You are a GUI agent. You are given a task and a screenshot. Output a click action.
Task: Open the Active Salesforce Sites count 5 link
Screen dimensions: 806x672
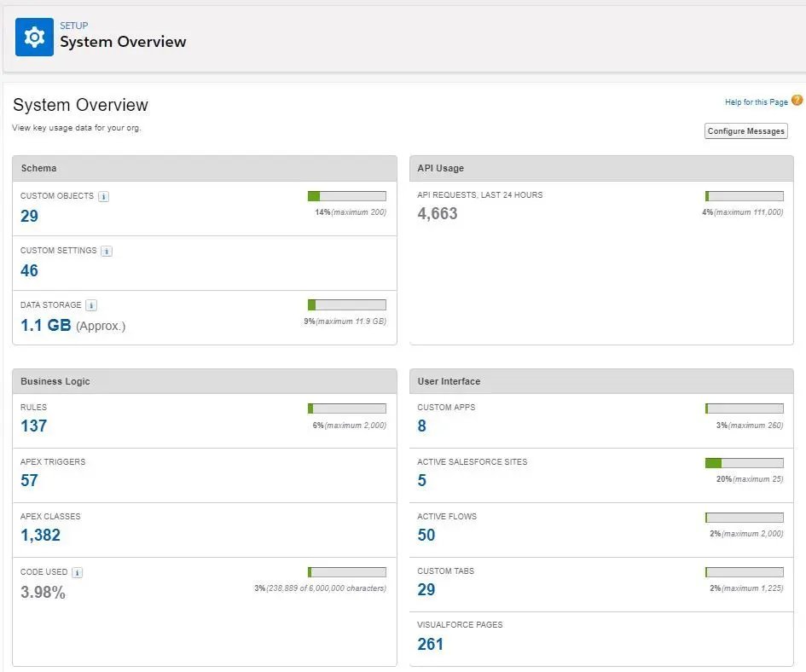pyautogui.click(x=421, y=480)
